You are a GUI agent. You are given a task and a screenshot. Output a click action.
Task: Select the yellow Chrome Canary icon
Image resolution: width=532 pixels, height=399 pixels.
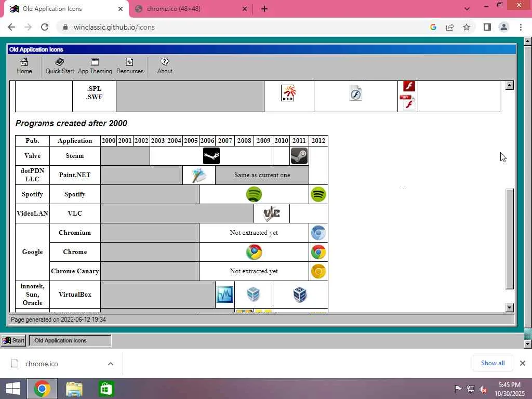coord(318,271)
